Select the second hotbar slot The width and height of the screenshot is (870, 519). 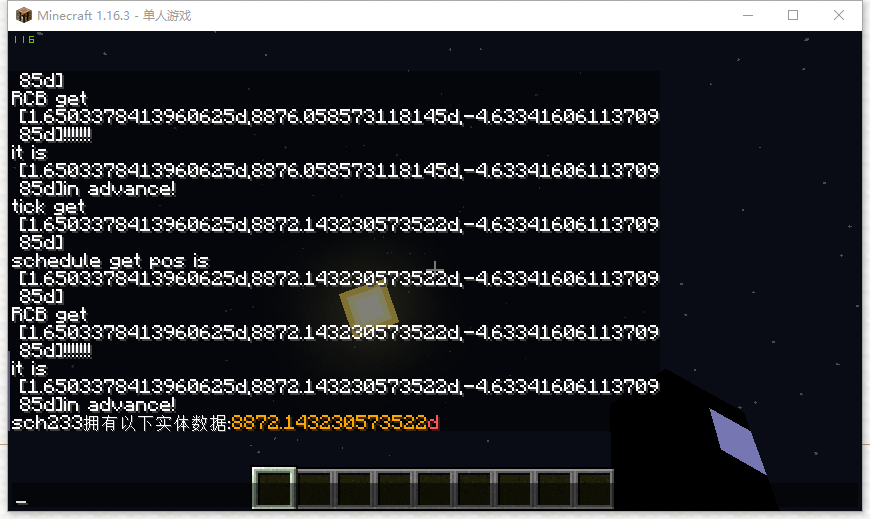point(314,489)
